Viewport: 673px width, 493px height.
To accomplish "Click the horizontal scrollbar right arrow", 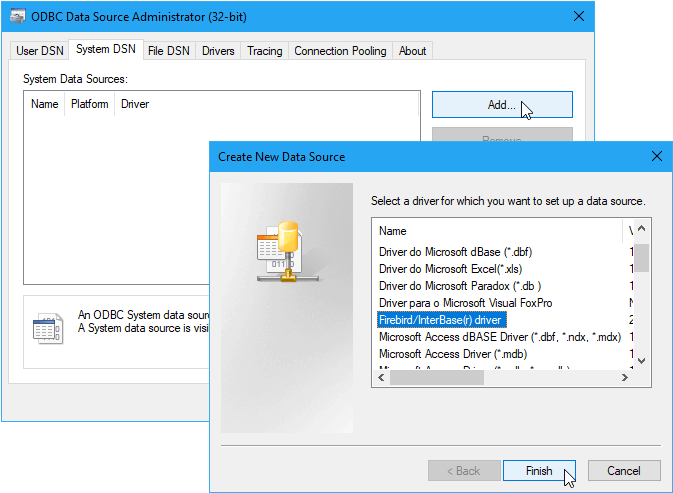I will 625,378.
